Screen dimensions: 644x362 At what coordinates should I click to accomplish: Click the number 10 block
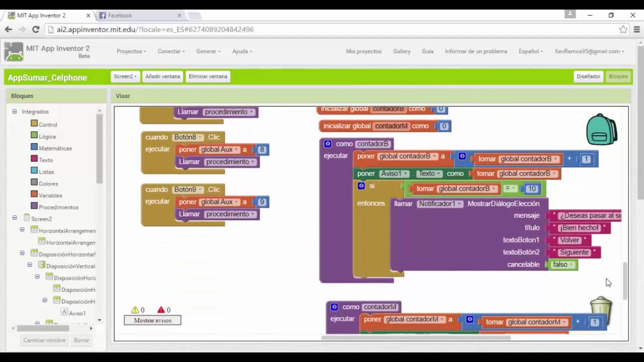pos(532,189)
